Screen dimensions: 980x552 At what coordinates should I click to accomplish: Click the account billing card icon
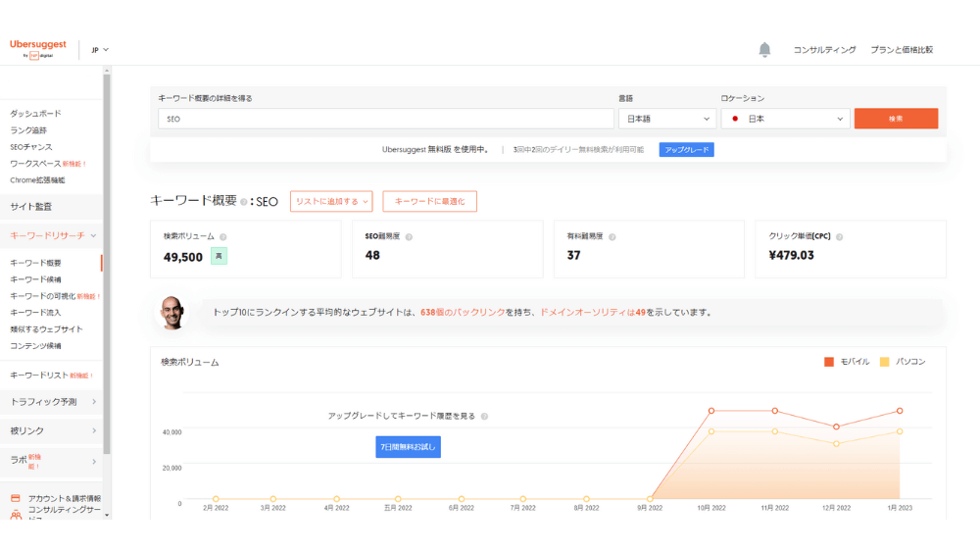coord(16,498)
